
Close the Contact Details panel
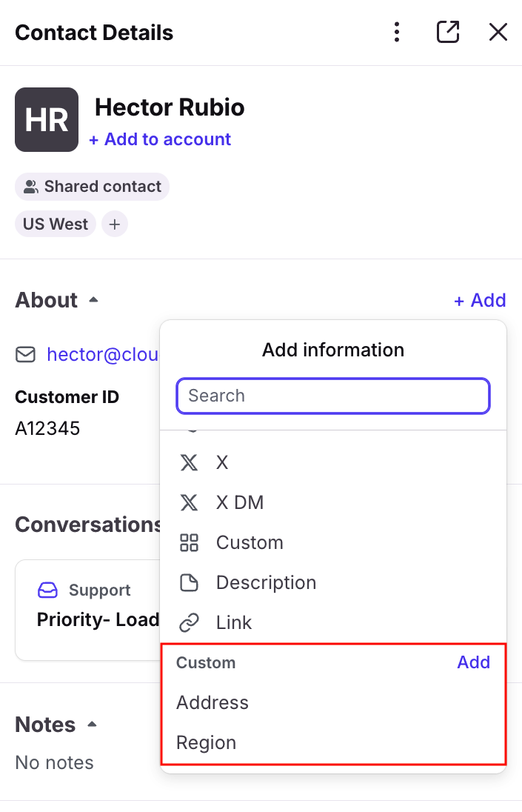(x=498, y=33)
